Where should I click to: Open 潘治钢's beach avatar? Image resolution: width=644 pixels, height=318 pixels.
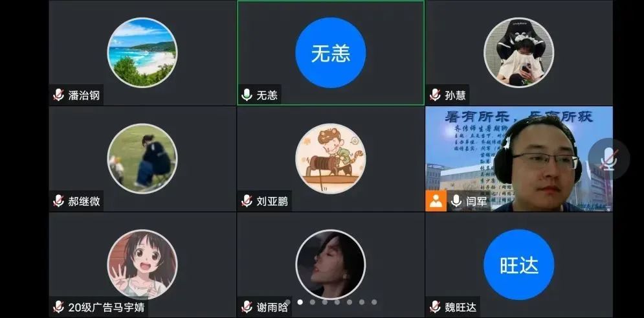coord(142,52)
